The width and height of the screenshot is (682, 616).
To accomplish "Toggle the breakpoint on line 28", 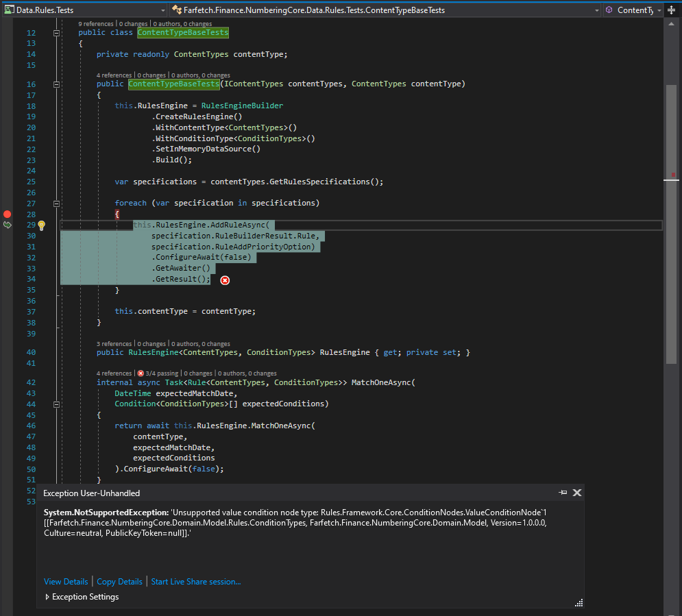I will 7,214.
